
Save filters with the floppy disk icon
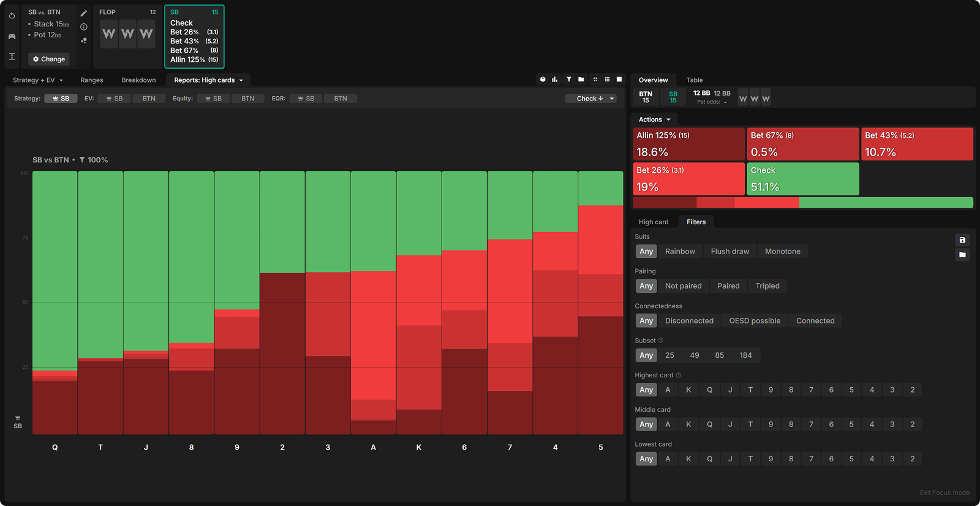(x=962, y=240)
